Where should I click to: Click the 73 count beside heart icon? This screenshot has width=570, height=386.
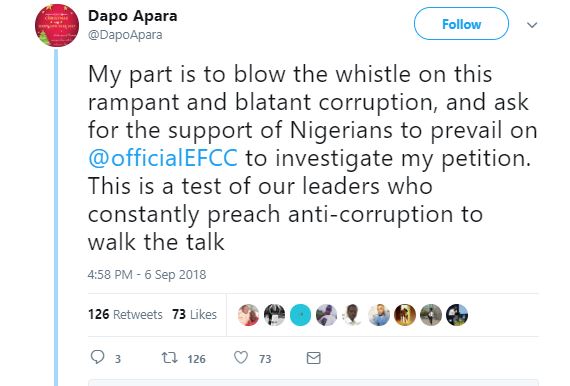point(265,359)
